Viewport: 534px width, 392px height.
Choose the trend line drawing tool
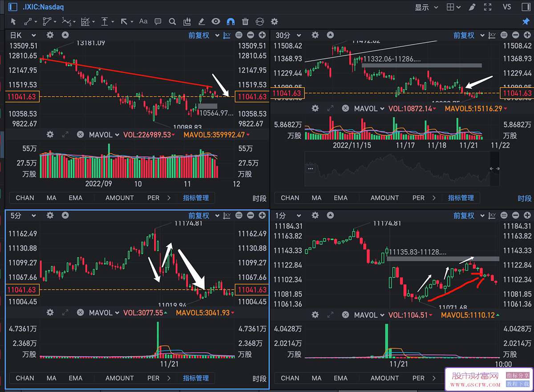28,21
